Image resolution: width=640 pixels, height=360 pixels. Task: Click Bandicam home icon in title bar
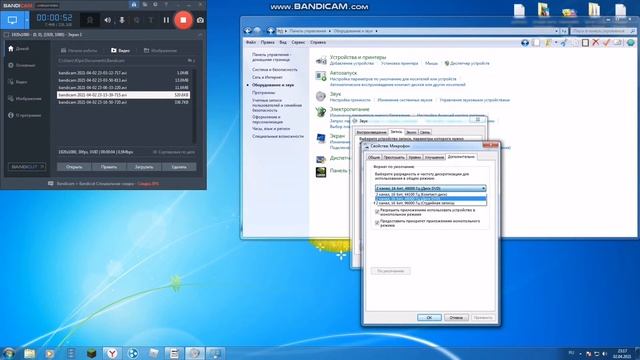coord(134,4)
